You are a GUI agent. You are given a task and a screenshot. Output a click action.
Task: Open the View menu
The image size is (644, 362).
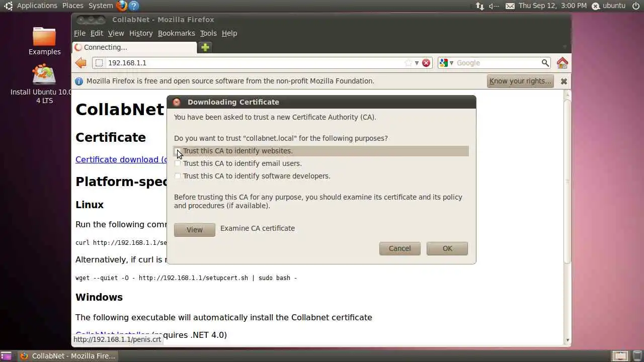click(116, 33)
